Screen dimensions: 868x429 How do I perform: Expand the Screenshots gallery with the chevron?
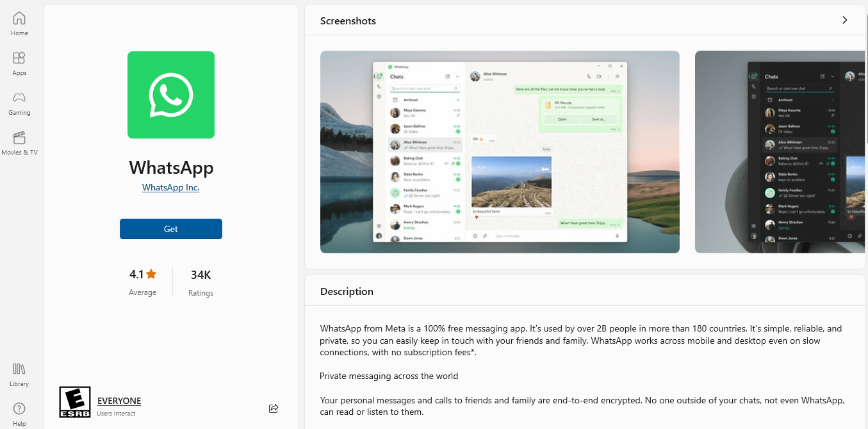844,20
